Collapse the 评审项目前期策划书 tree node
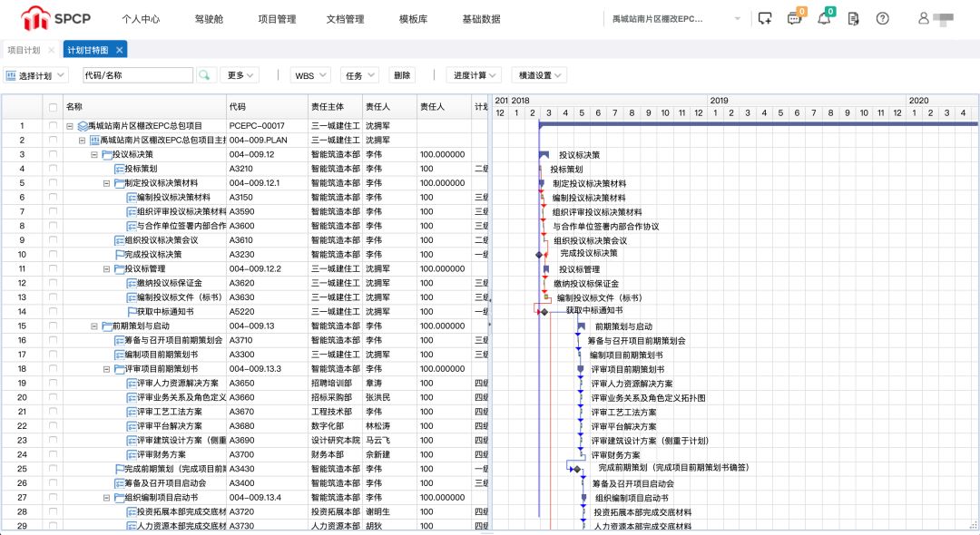 tap(106, 369)
